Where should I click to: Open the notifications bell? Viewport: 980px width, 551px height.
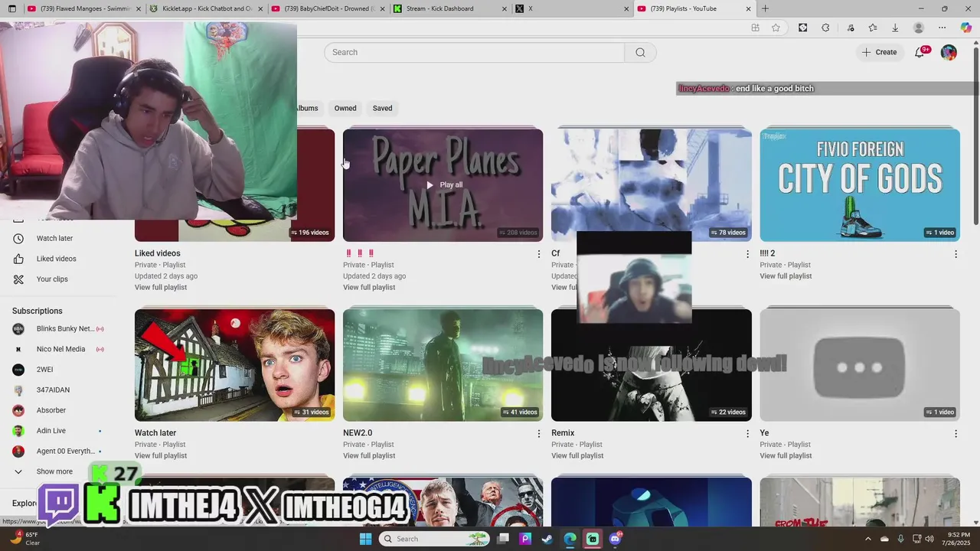tap(920, 52)
